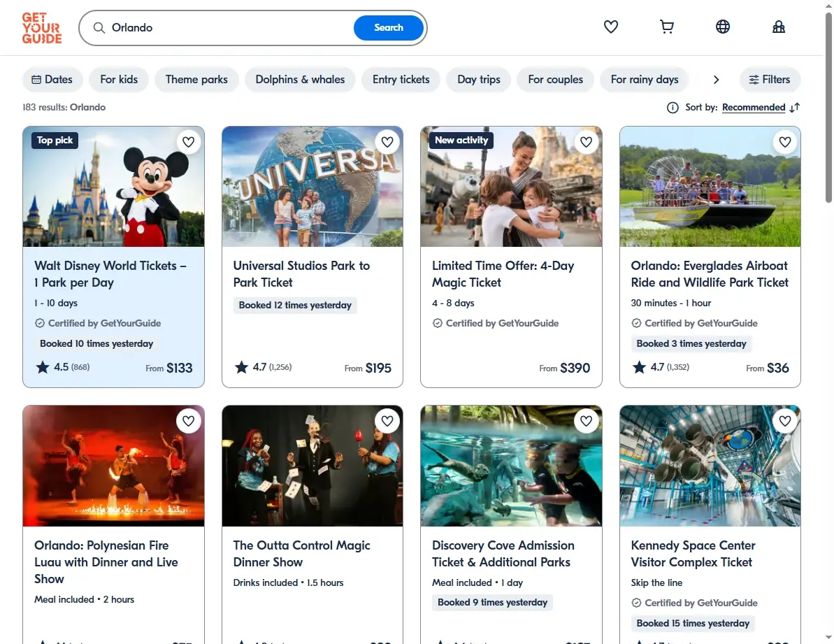Select the Entry tickets filter chip
This screenshot has height=644, width=834.
(401, 80)
